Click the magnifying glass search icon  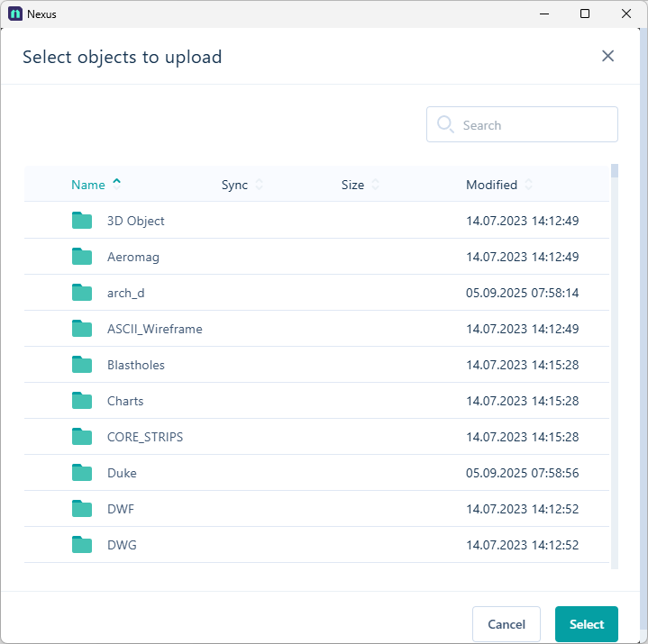[445, 125]
